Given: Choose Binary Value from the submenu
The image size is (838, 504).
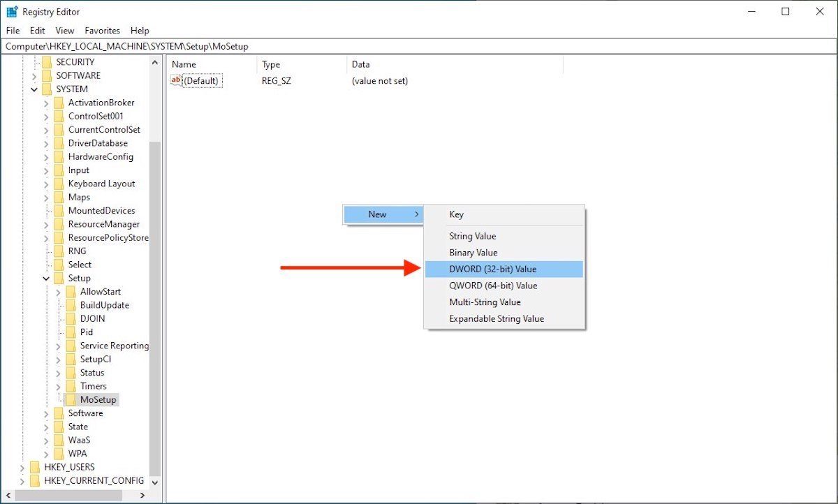Looking at the screenshot, I should [x=504, y=253].
